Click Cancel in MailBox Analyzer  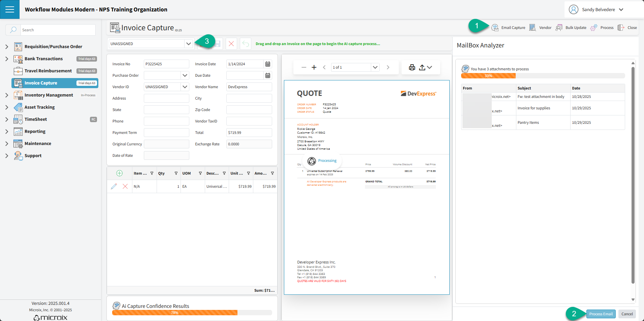point(627,314)
